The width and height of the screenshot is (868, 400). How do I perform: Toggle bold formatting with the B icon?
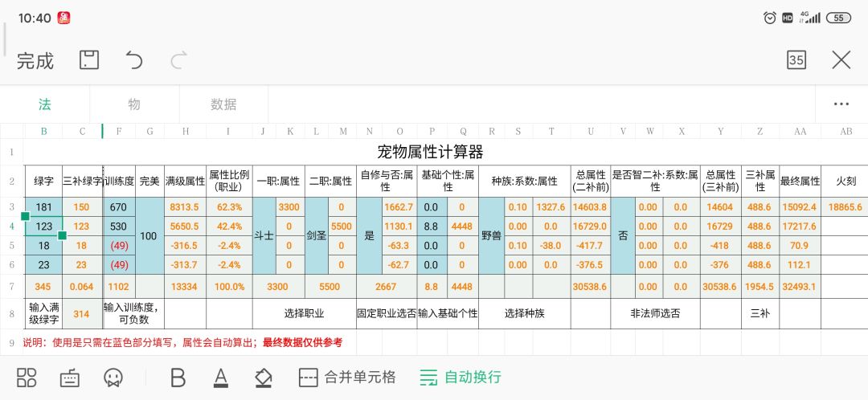(x=178, y=378)
